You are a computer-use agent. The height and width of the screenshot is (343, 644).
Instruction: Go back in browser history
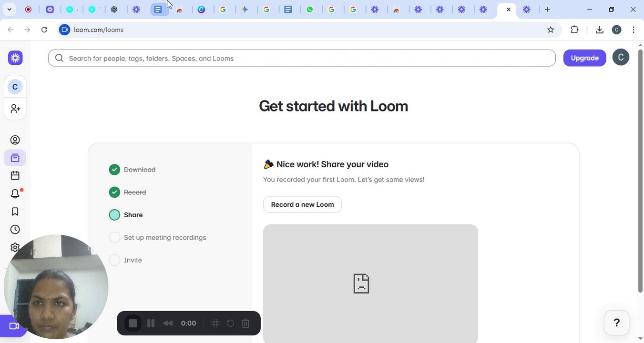click(x=10, y=30)
